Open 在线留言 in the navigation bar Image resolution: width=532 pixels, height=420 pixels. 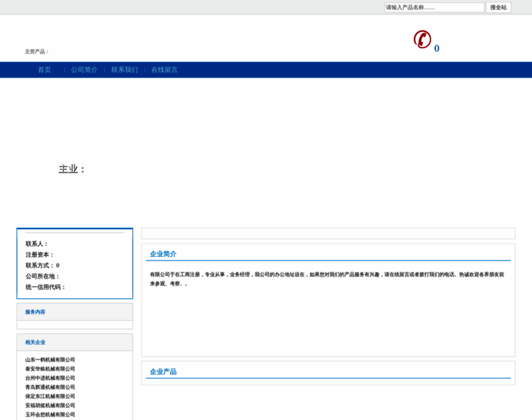164,70
